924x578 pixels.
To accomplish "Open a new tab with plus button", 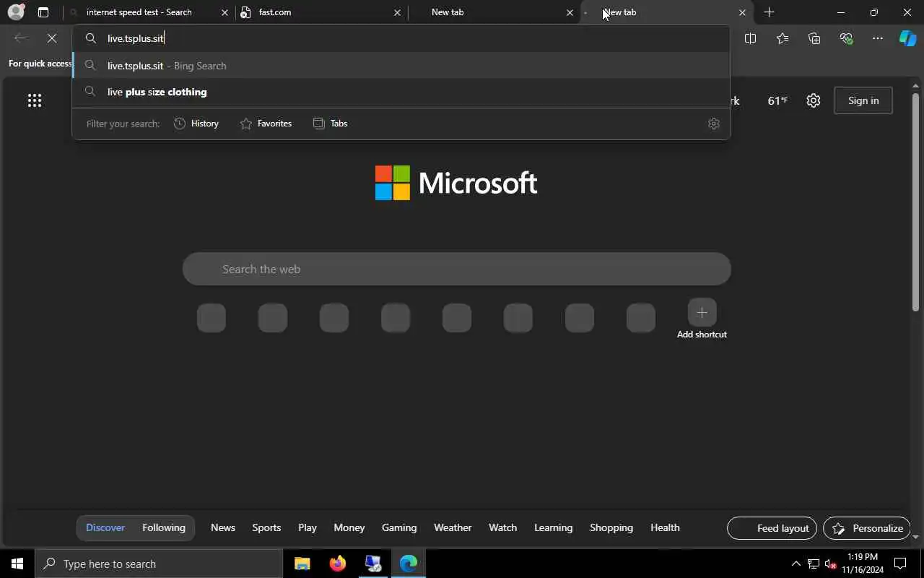I will pos(769,12).
